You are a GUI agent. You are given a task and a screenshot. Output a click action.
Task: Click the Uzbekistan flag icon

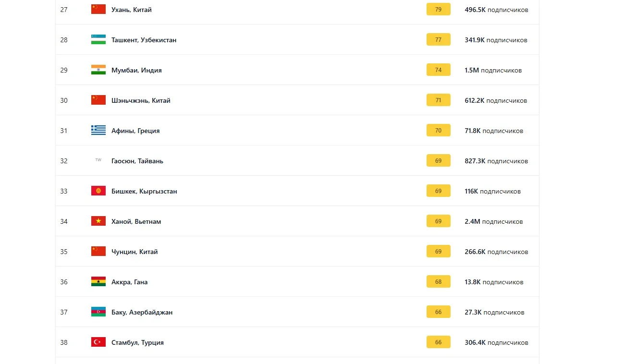pos(98,40)
